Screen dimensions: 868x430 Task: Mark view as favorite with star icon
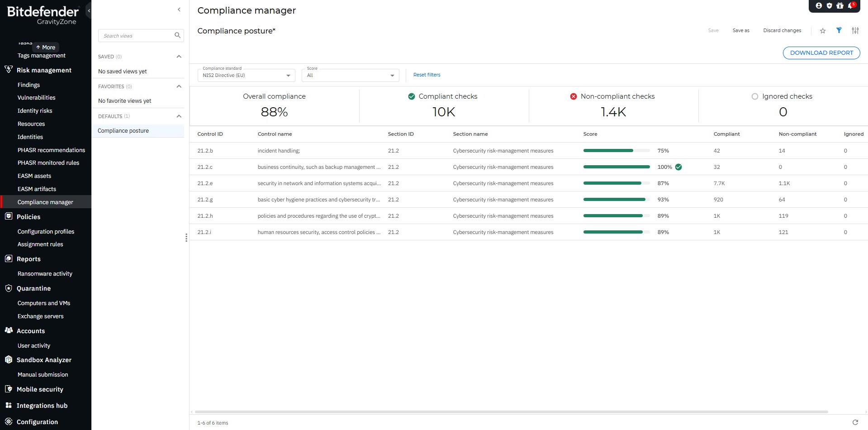point(823,31)
